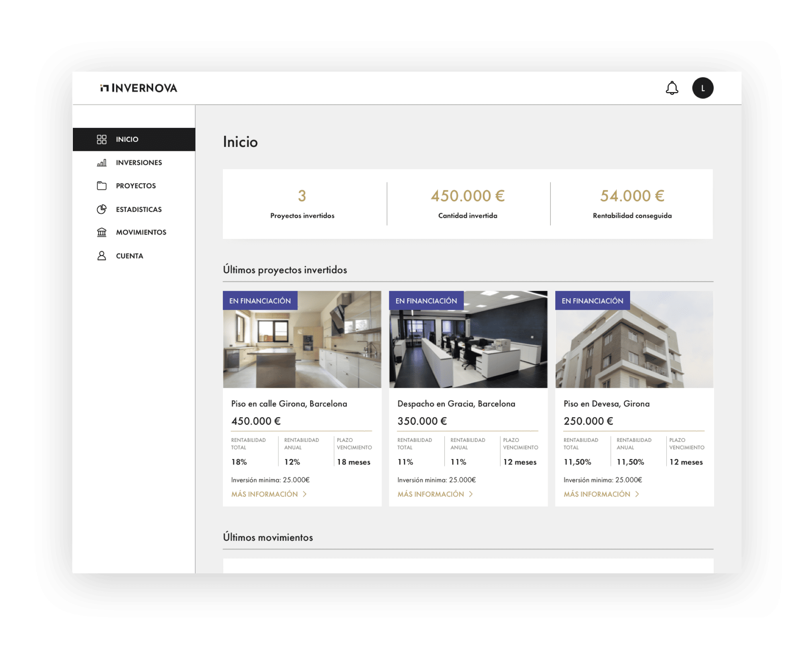The image size is (812, 645).
Task: Open Más información for the calle Girona flat
Action: click(265, 494)
